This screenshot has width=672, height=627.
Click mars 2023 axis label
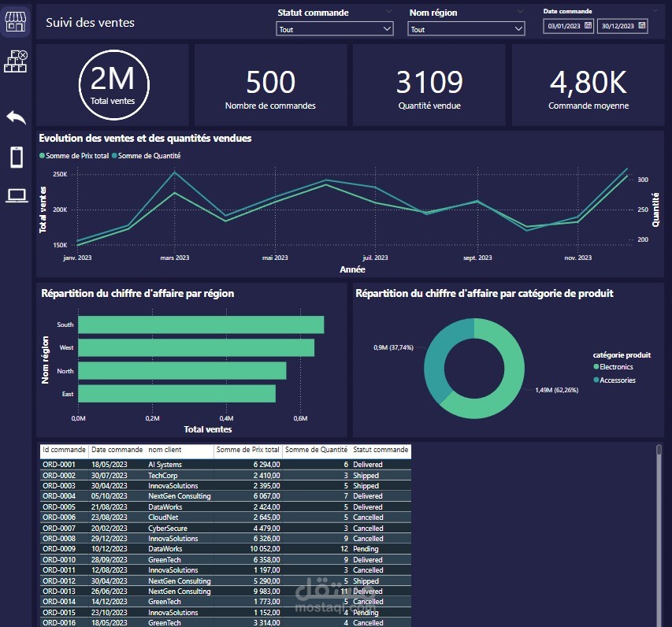click(174, 258)
